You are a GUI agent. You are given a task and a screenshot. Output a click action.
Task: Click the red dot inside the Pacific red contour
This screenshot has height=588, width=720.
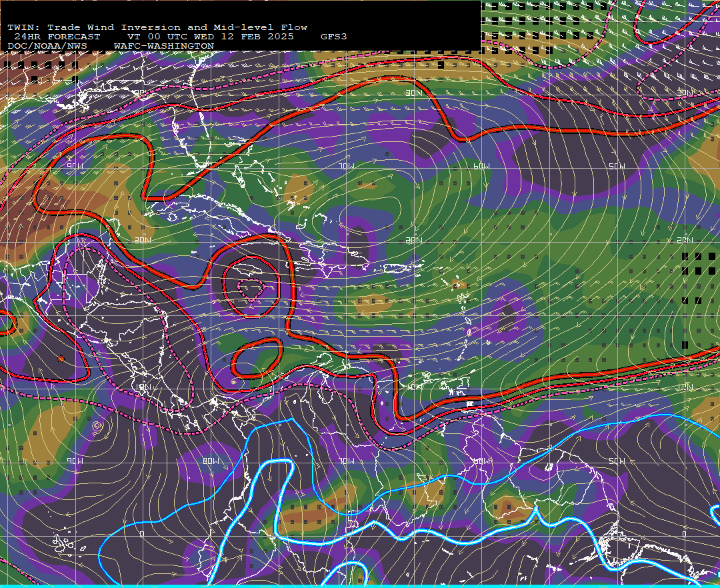pyautogui.click(x=61, y=359)
